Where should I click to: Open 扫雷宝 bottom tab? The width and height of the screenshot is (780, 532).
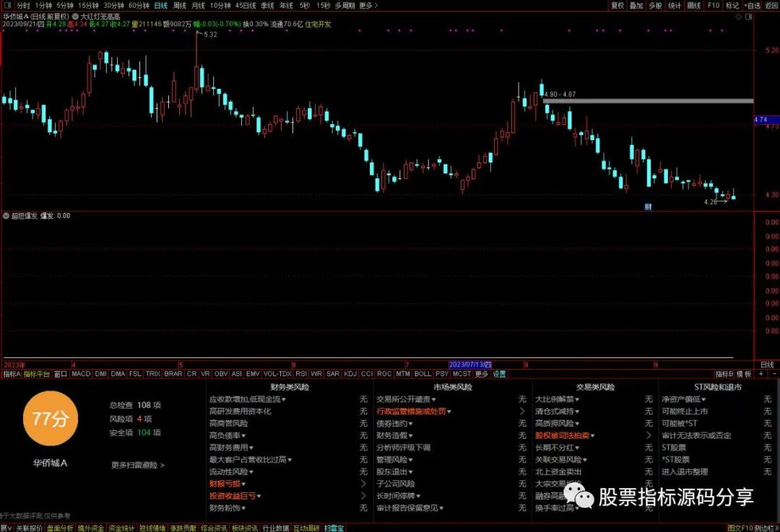(334, 528)
